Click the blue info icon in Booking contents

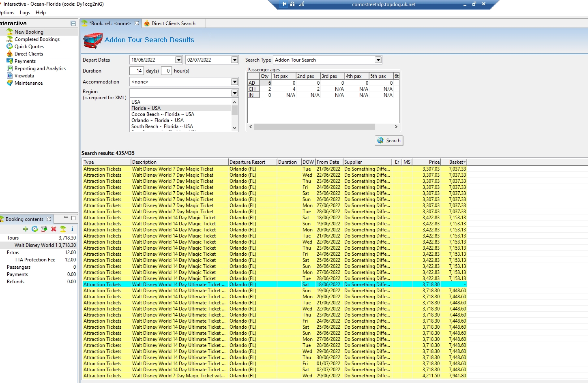tap(72, 229)
